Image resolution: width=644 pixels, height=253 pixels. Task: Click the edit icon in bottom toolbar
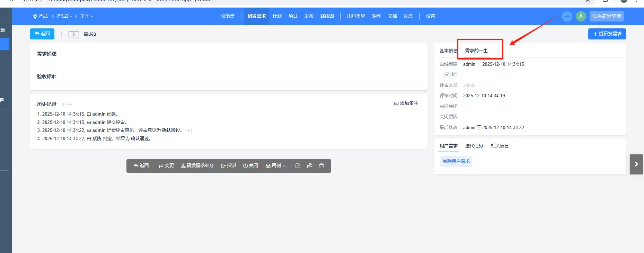(x=298, y=166)
